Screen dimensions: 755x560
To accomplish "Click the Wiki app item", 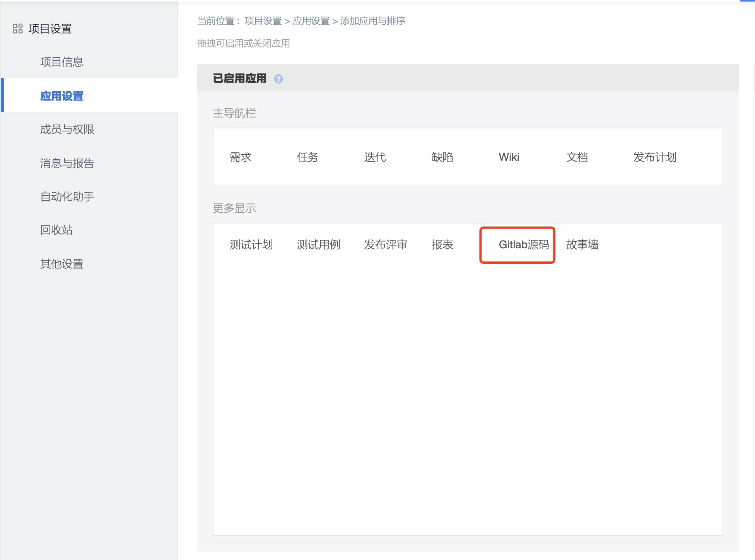I will (x=509, y=157).
